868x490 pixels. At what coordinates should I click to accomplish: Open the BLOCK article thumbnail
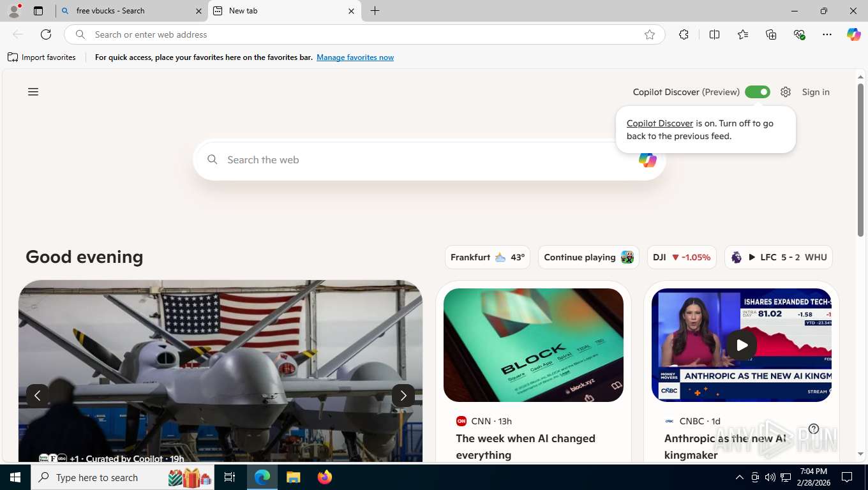tap(534, 345)
